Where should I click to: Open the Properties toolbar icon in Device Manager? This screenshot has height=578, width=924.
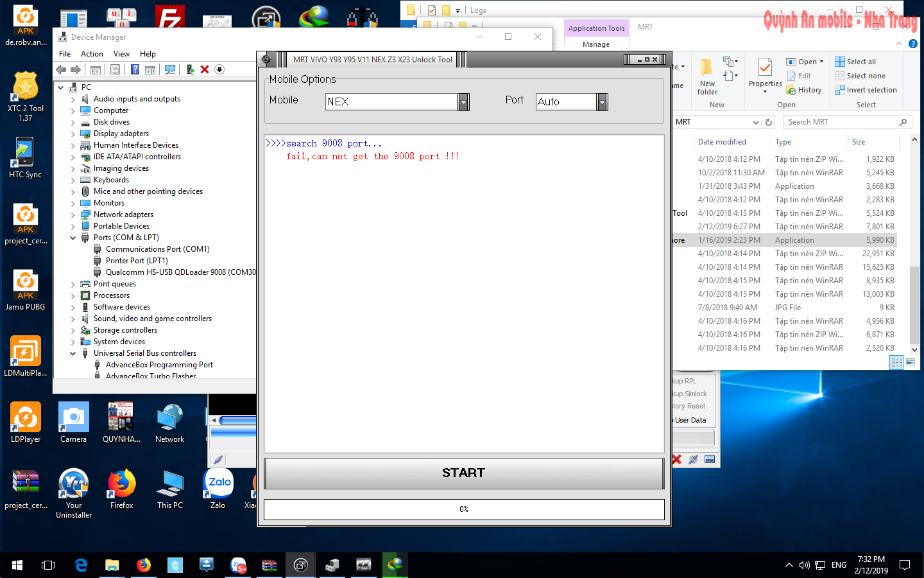pos(115,69)
